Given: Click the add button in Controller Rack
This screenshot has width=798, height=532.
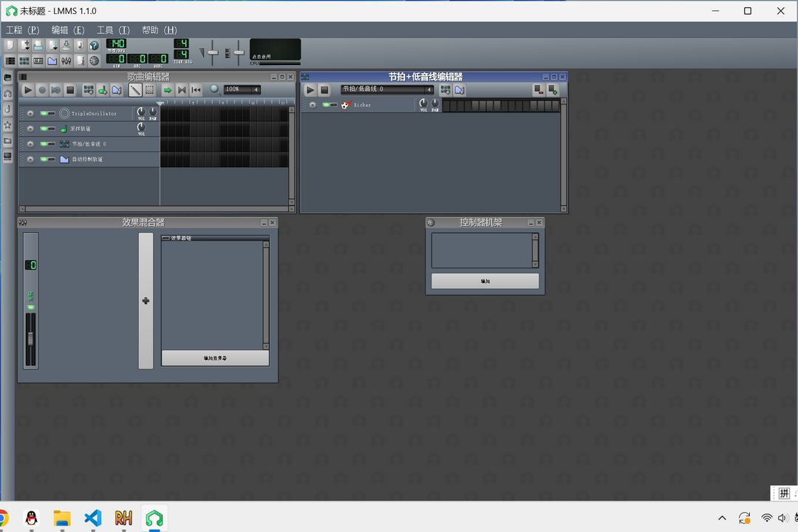Looking at the screenshot, I should point(485,281).
